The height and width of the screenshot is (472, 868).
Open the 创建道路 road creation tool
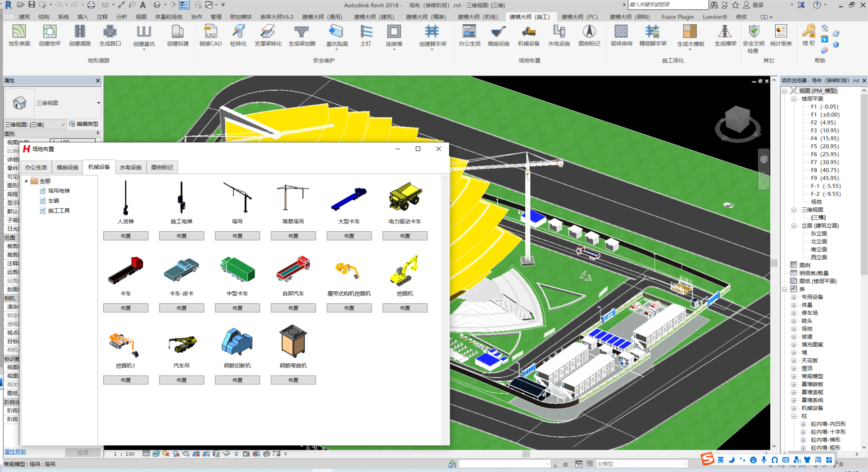coord(80,35)
